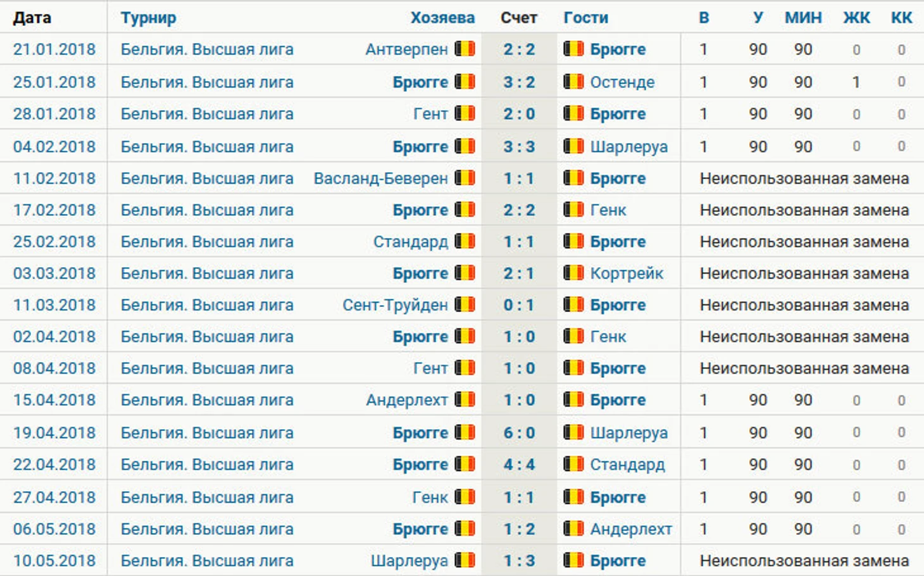Open the 6 : 0 match score

pos(519,432)
